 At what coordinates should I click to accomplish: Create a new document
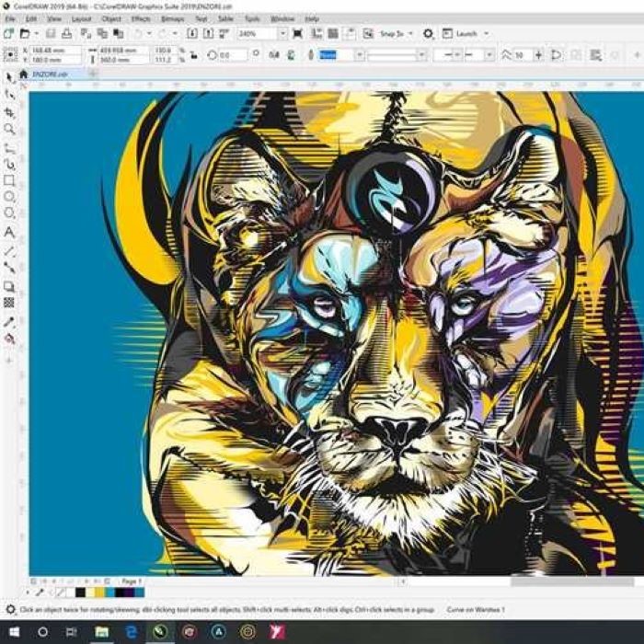click(8, 34)
